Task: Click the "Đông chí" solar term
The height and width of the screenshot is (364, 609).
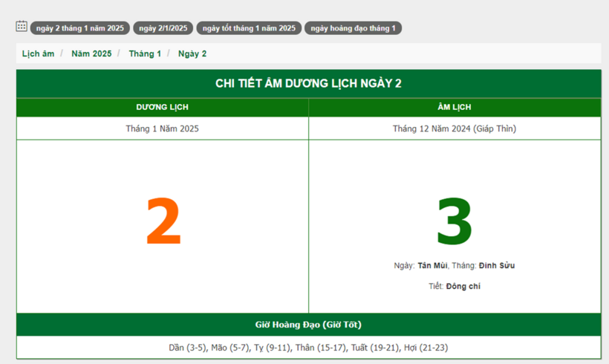Action: click(463, 286)
